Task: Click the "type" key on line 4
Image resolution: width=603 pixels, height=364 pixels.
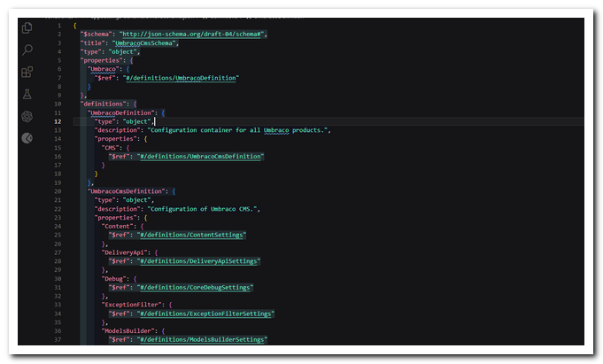Action: pos(91,52)
